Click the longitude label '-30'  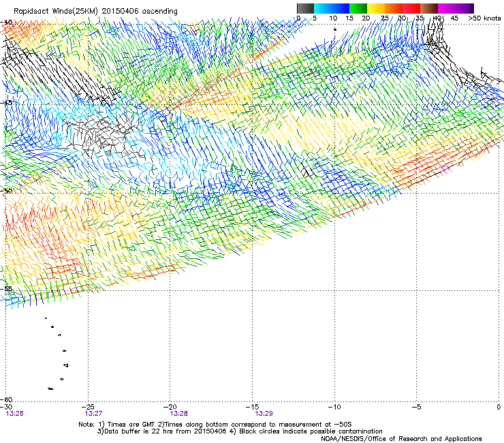(6, 407)
